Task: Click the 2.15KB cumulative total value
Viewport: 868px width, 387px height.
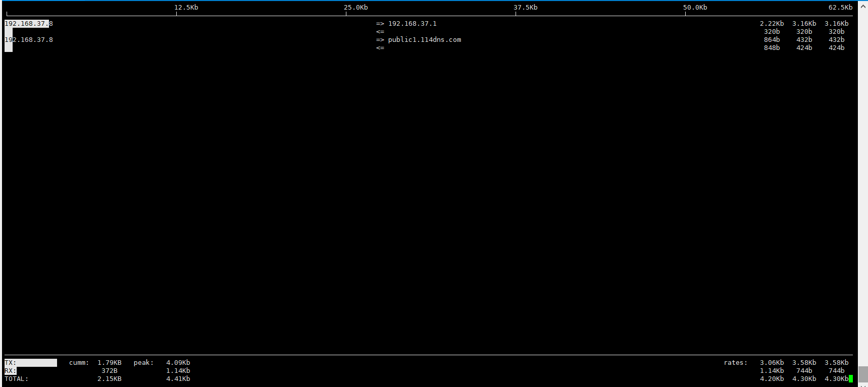Action: [x=110, y=379]
